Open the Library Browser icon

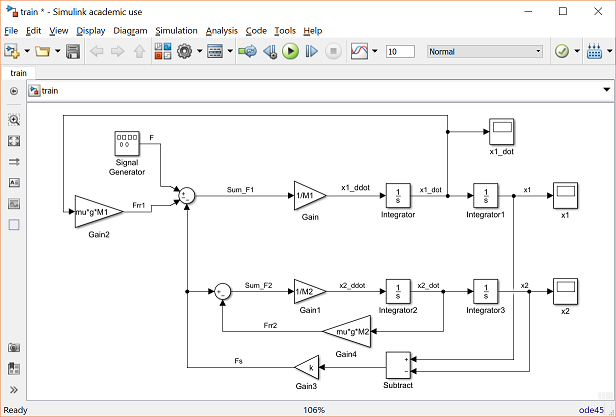[163, 51]
